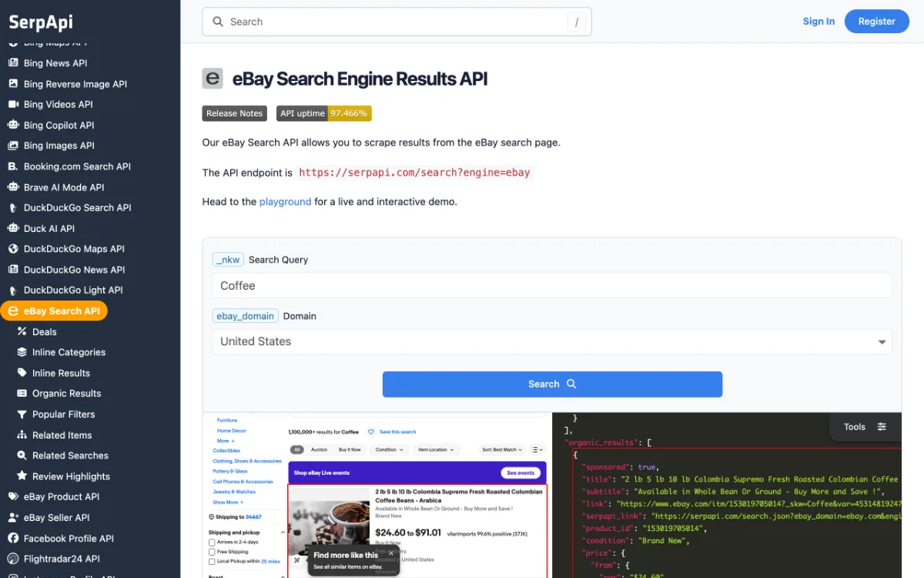The width and height of the screenshot is (924, 578).
Task: Click the 'Pottery & Glass' category link
Action: [x=230, y=471]
